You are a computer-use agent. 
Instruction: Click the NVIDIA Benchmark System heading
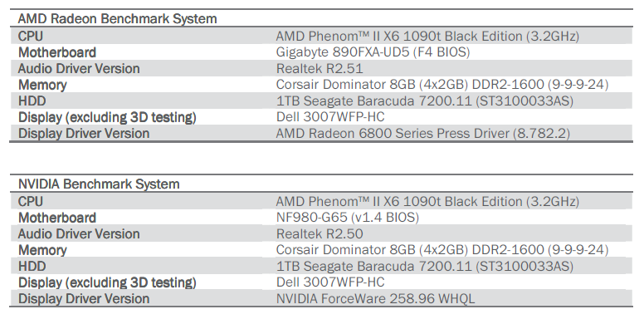pos(99,184)
